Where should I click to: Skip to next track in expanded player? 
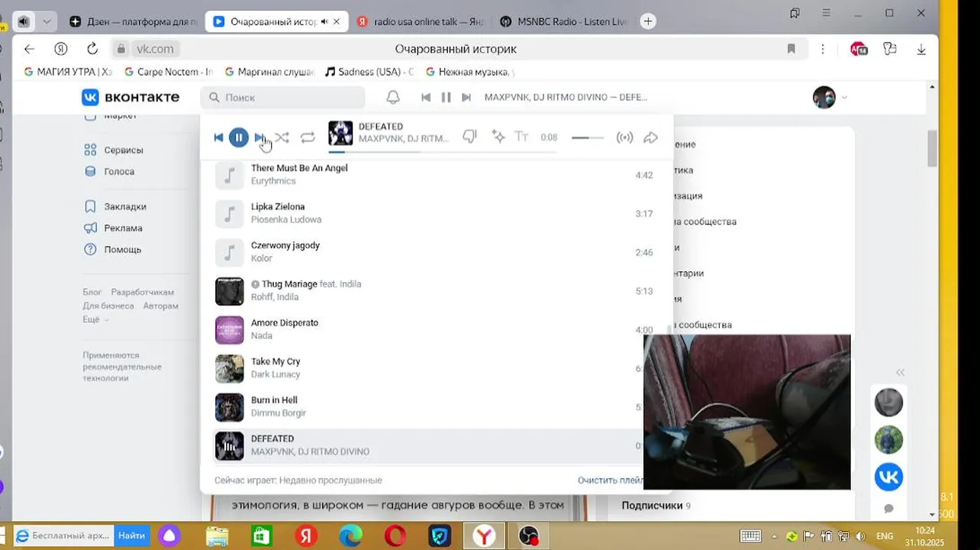259,137
